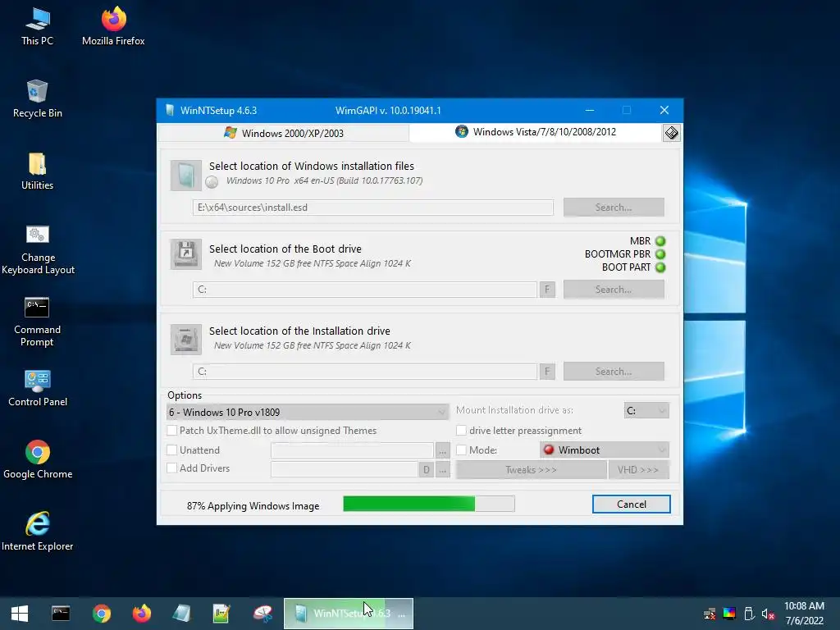Click the network disconnected tray icon
This screenshot has width=840, height=630.
(x=710, y=614)
